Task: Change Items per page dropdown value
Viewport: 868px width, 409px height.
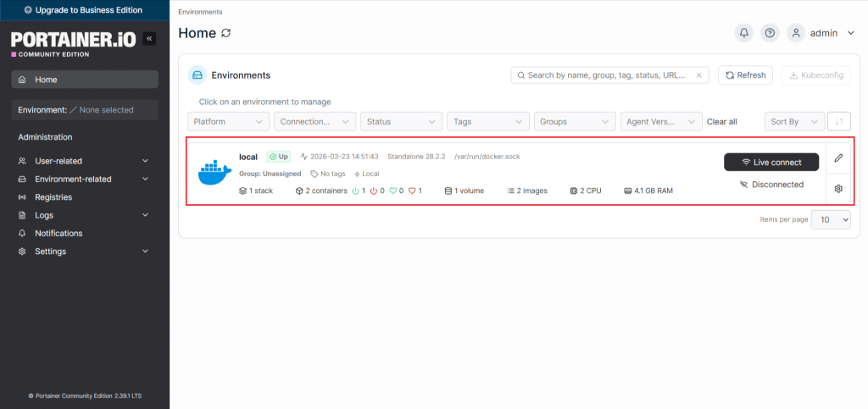Action: (831, 219)
